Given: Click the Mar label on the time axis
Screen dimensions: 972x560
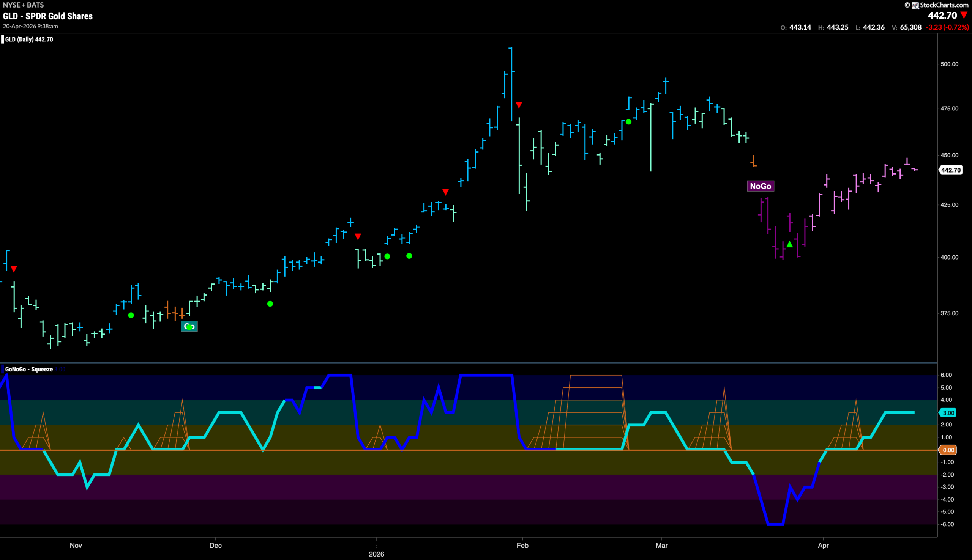Looking at the screenshot, I should [x=661, y=545].
